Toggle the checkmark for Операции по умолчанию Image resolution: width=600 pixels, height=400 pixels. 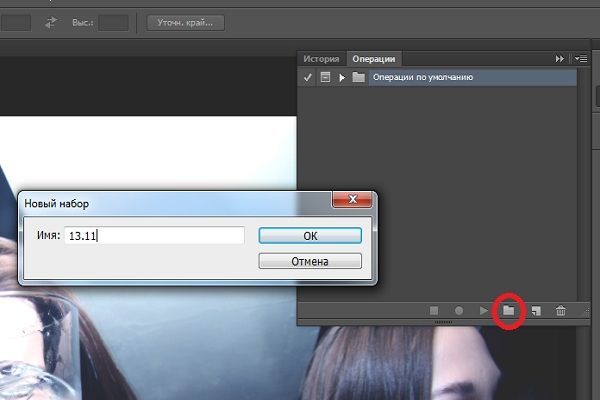coord(308,77)
